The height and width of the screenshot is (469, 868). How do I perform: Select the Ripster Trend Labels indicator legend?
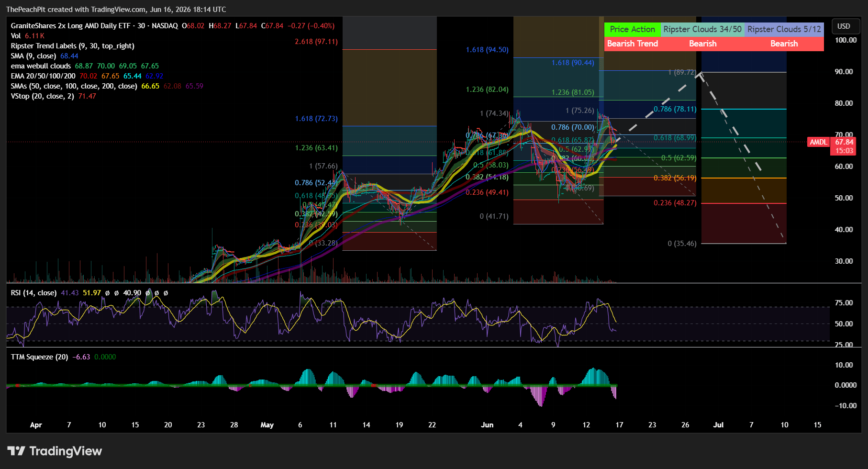pos(72,46)
